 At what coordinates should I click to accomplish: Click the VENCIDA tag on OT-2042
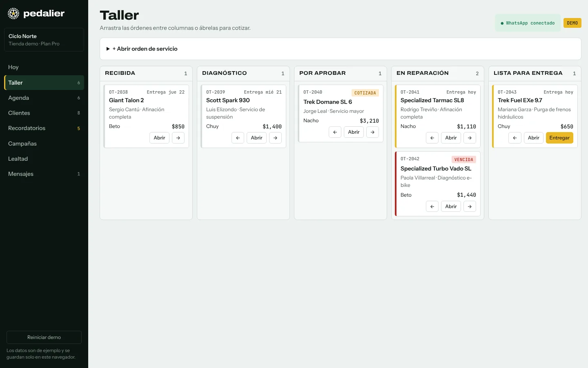tap(463, 159)
